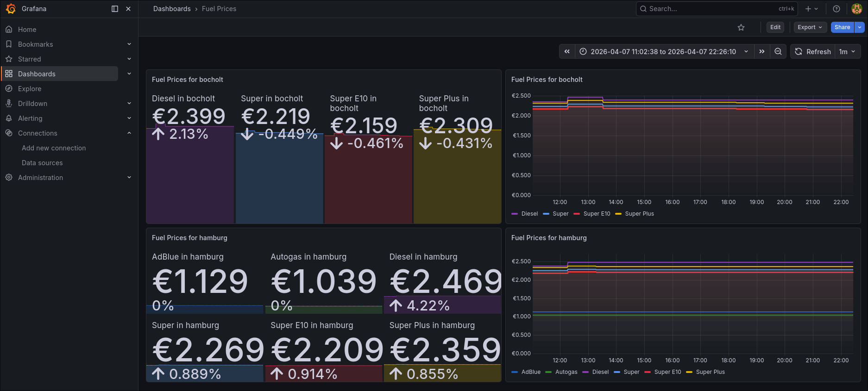Viewport: 868px width, 391px height.
Task: Close the navigation sidebar
Action: [x=128, y=9]
